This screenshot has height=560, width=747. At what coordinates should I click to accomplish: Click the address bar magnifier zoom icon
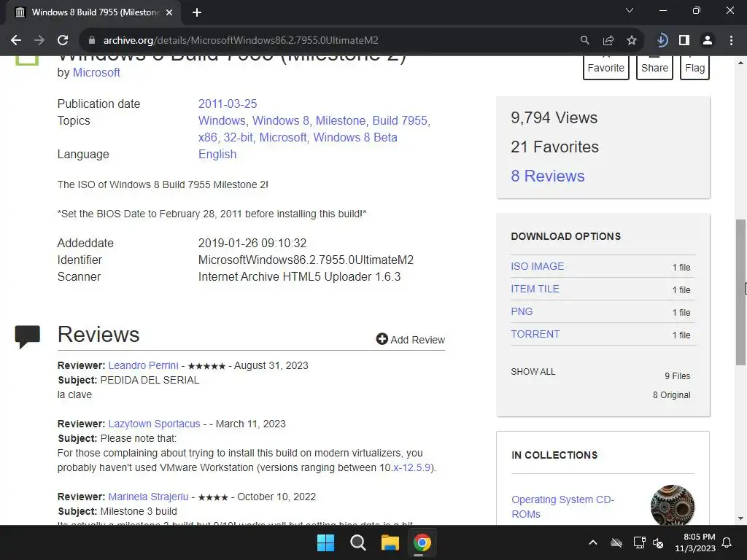point(584,41)
